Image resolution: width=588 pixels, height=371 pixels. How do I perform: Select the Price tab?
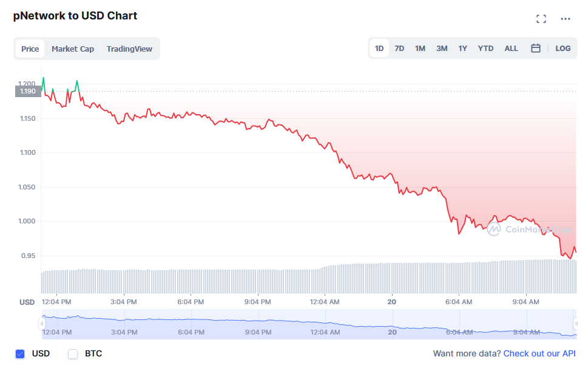30,49
